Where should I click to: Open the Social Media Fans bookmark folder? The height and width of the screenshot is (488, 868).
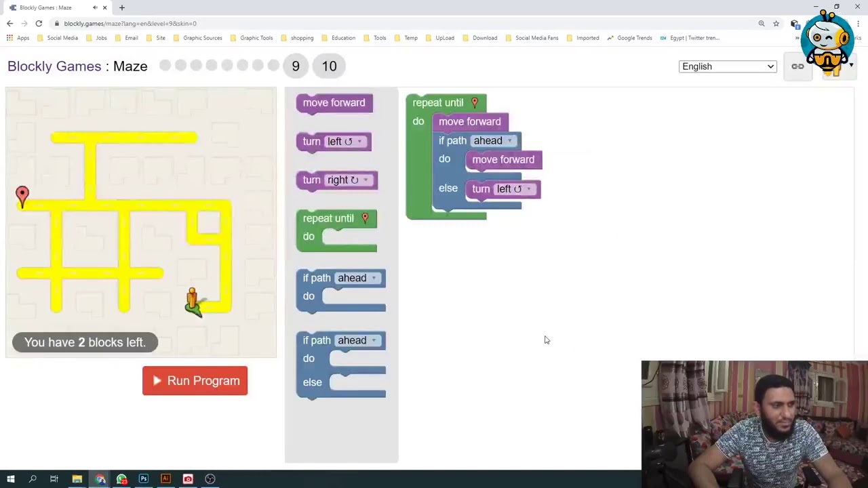tap(532, 38)
